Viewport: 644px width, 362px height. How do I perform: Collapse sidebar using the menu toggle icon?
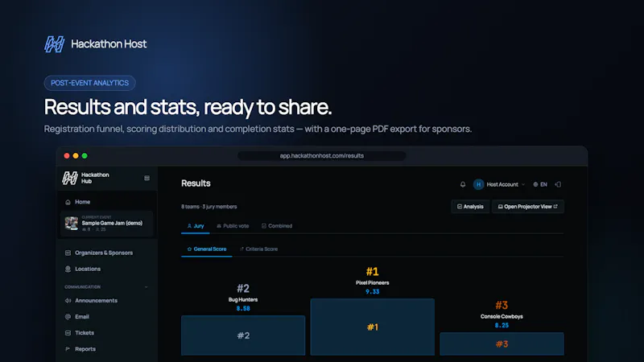pyautogui.click(x=147, y=178)
